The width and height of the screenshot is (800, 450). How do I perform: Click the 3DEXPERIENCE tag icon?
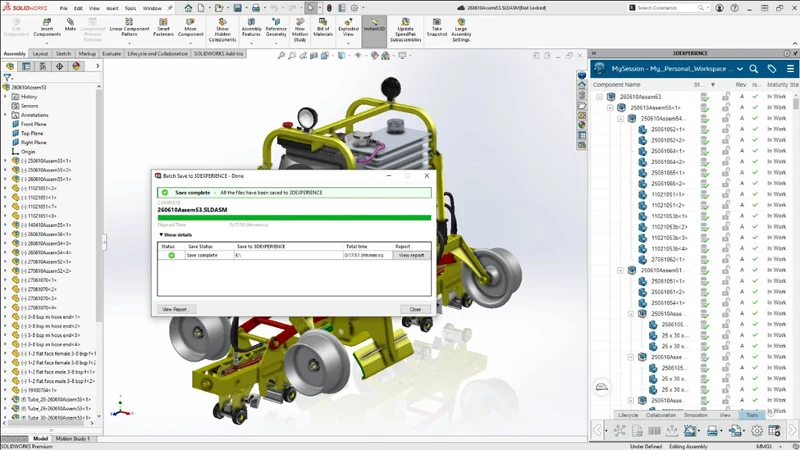pos(772,69)
